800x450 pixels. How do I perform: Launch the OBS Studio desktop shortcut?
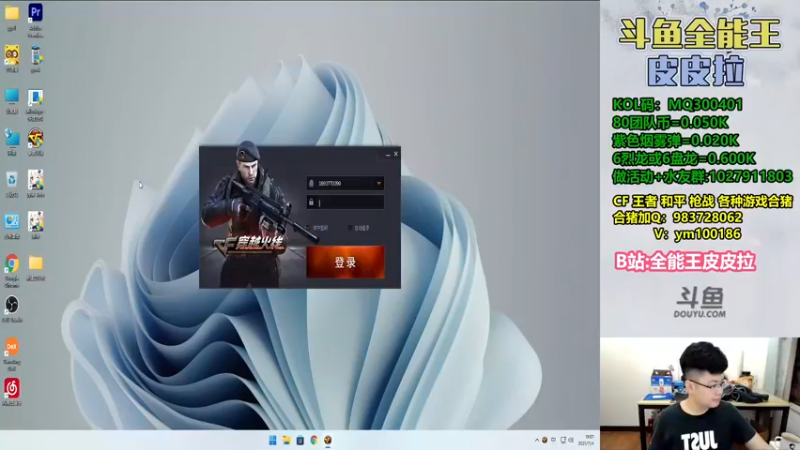[x=12, y=305]
